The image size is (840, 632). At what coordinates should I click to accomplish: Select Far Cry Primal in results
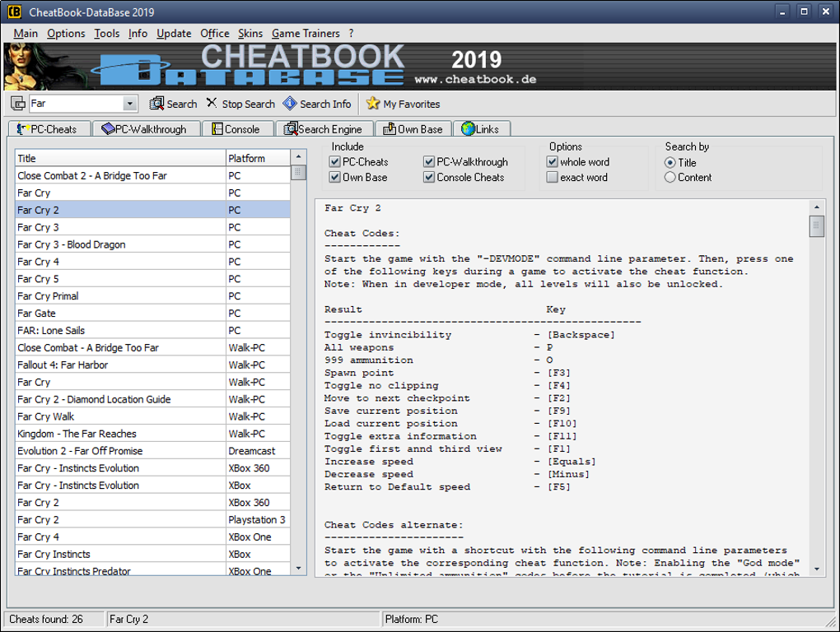(x=152, y=296)
